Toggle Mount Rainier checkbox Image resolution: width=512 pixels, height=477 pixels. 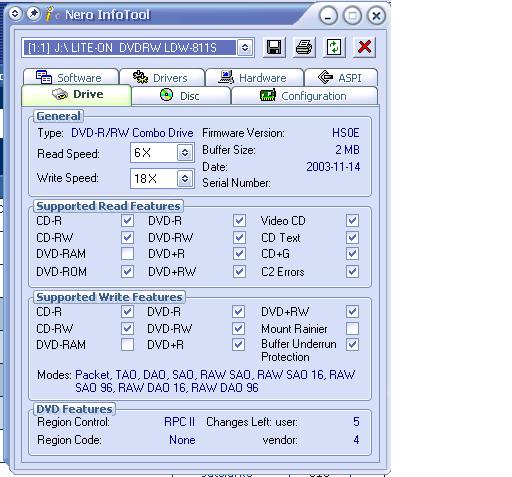point(352,329)
